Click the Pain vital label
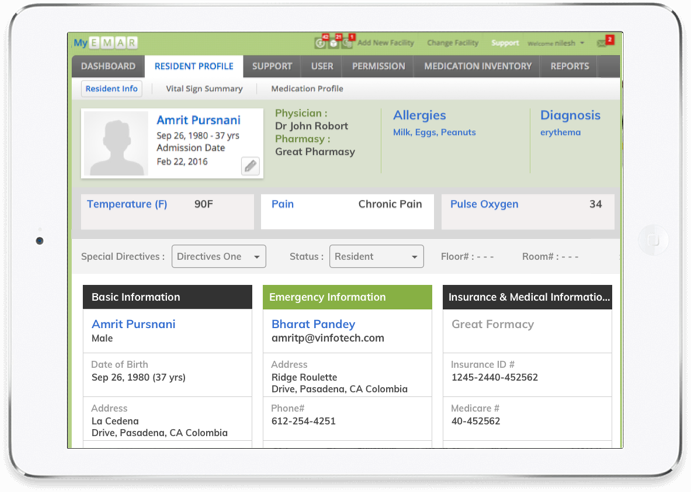Screen dimensions: 691x492 282,204
